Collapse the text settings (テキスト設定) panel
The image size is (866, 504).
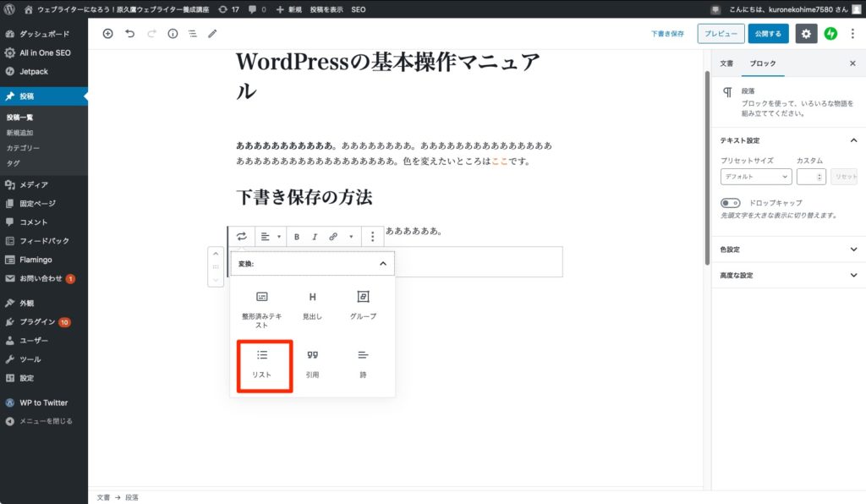tap(853, 140)
